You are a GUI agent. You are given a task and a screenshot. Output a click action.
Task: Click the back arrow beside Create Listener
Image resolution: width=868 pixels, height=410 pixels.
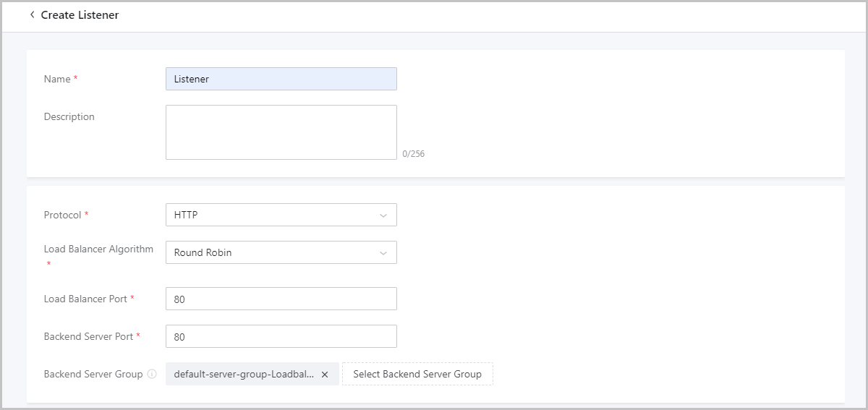(32, 14)
